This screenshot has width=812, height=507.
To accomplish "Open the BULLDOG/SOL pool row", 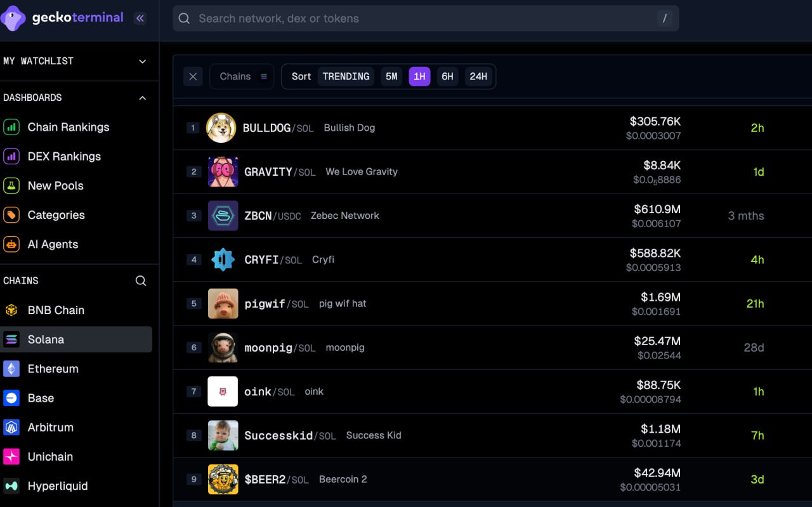I will click(x=492, y=128).
